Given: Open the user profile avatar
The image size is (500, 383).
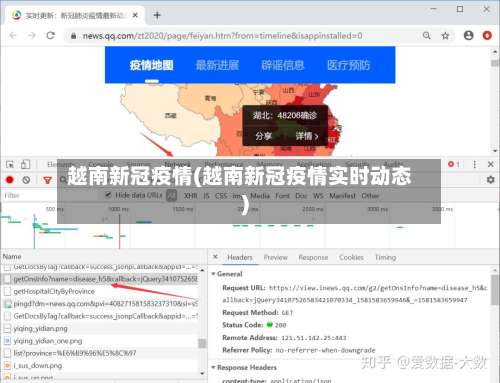Looking at the screenshot, I should pyautogui.click(x=469, y=35).
